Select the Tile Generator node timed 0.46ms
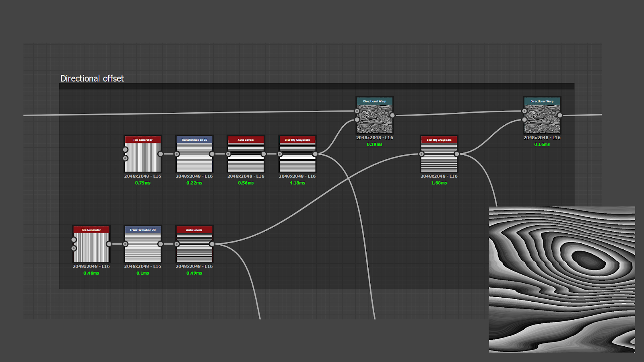This screenshot has width=644, height=362. [x=91, y=244]
